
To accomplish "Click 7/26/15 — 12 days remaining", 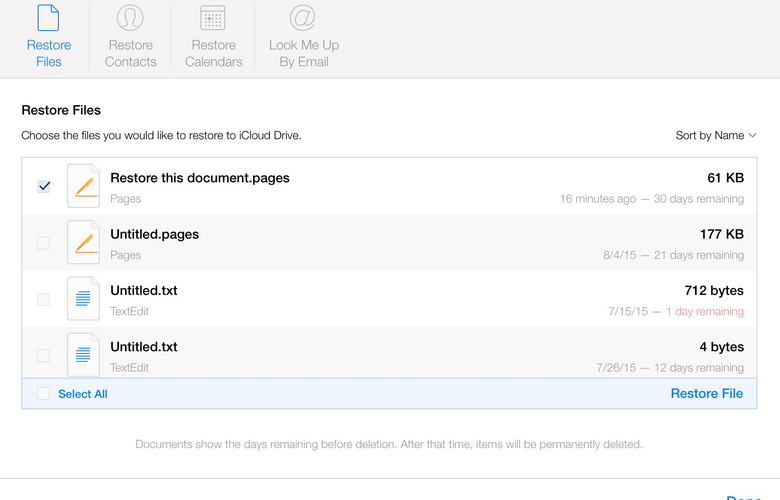I will [671, 368].
